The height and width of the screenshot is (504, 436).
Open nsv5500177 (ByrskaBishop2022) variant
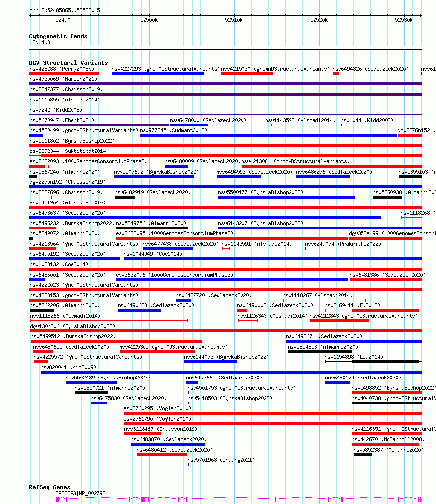(287, 197)
